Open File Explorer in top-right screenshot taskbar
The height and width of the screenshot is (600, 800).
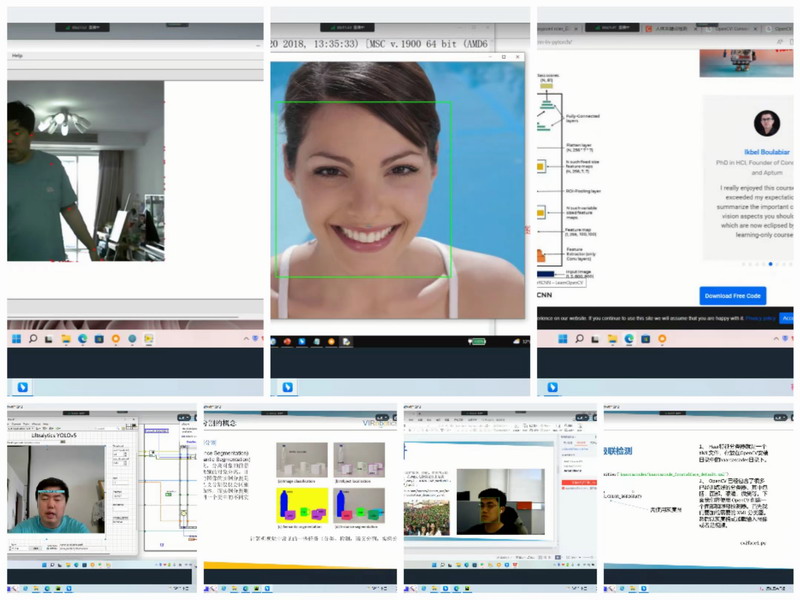click(x=612, y=339)
